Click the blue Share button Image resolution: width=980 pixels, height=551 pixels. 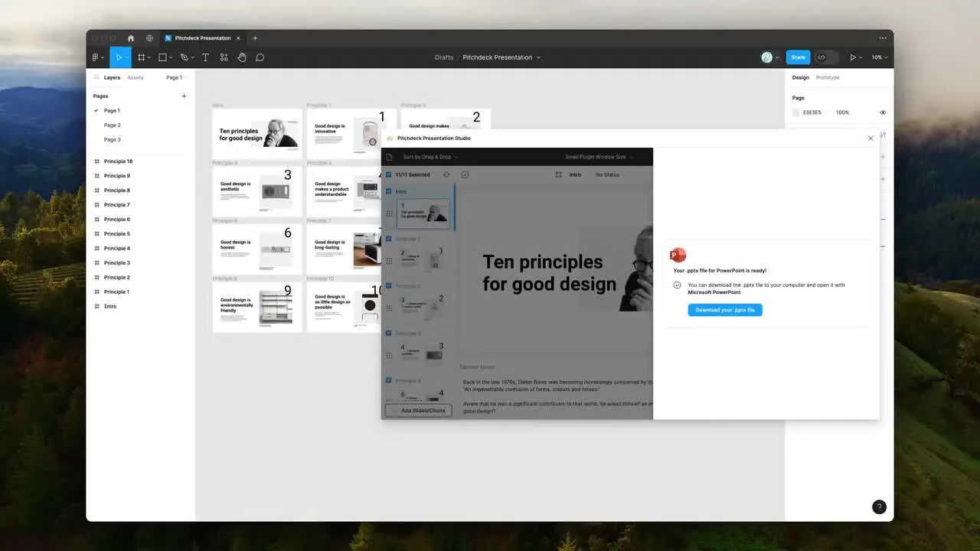[x=798, y=57]
